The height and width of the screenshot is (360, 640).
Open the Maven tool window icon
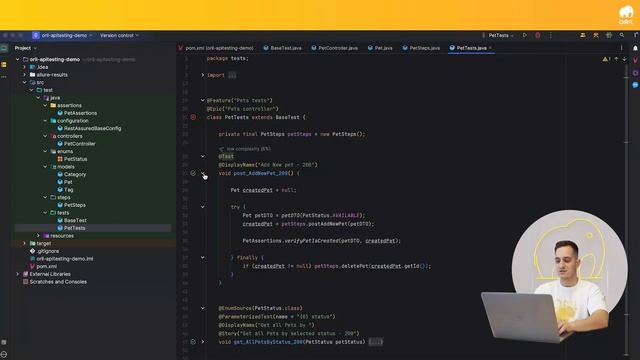click(636, 60)
